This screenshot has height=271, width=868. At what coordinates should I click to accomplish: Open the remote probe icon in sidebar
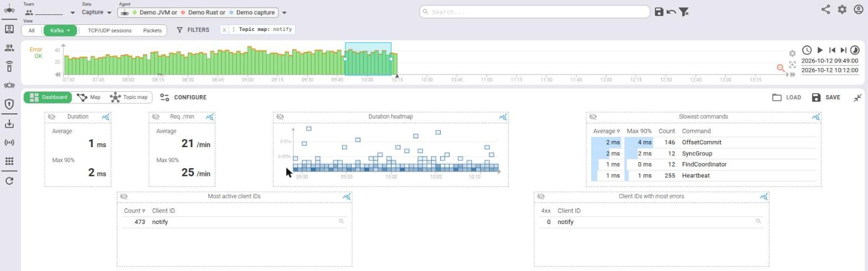9,67
